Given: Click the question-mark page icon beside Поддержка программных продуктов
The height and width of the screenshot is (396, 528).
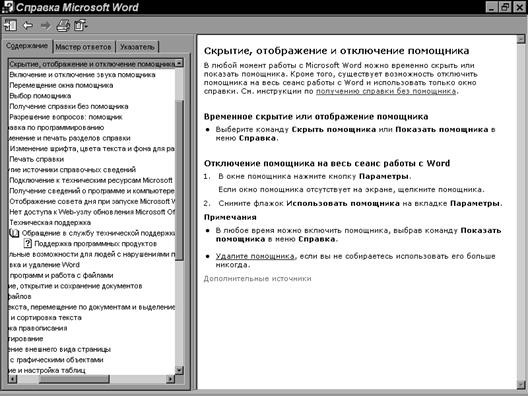Looking at the screenshot, I should (x=28, y=243).
